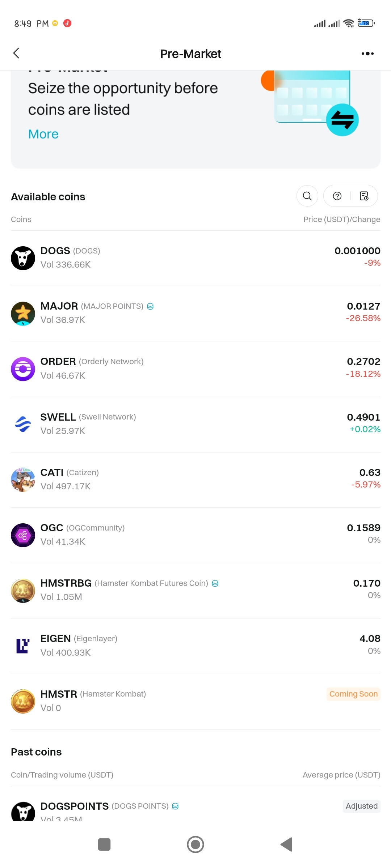
Task: Tap the Adjusted label on DOGSPOINTS
Action: point(362,806)
